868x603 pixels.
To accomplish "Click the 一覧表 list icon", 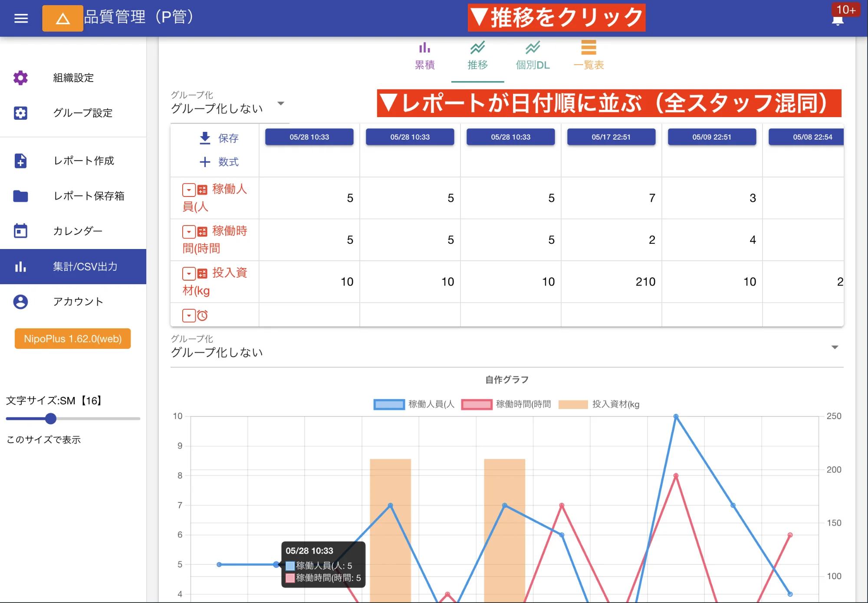I will tap(589, 47).
